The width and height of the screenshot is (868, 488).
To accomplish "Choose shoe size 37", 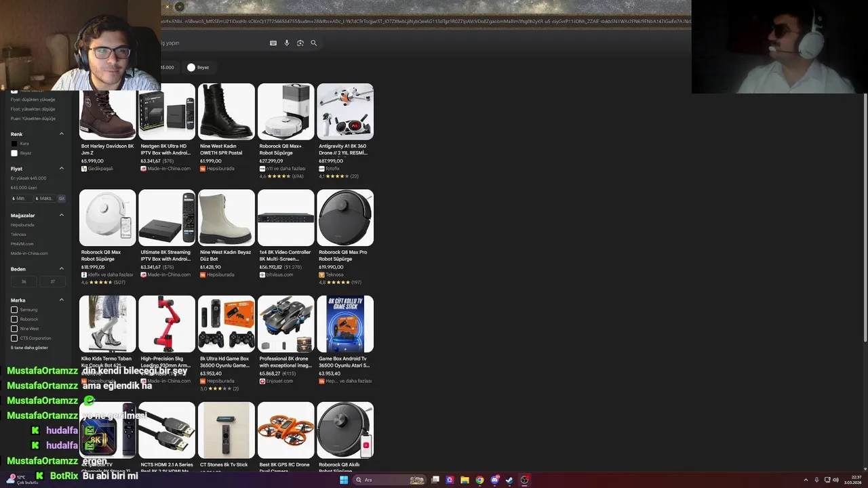I will [53, 281].
